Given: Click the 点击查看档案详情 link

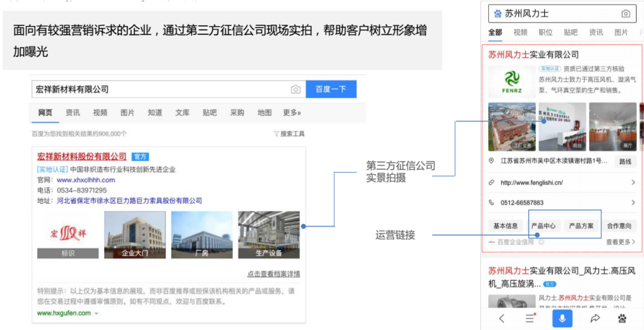Looking at the screenshot, I should pyautogui.click(x=274, y=274).
